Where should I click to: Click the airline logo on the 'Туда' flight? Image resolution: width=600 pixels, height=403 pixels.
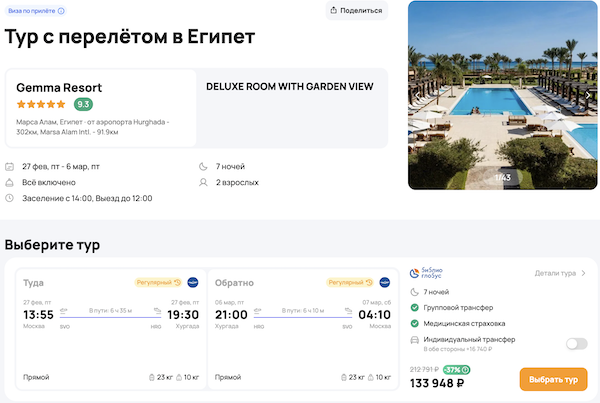[x=193, y=283]
